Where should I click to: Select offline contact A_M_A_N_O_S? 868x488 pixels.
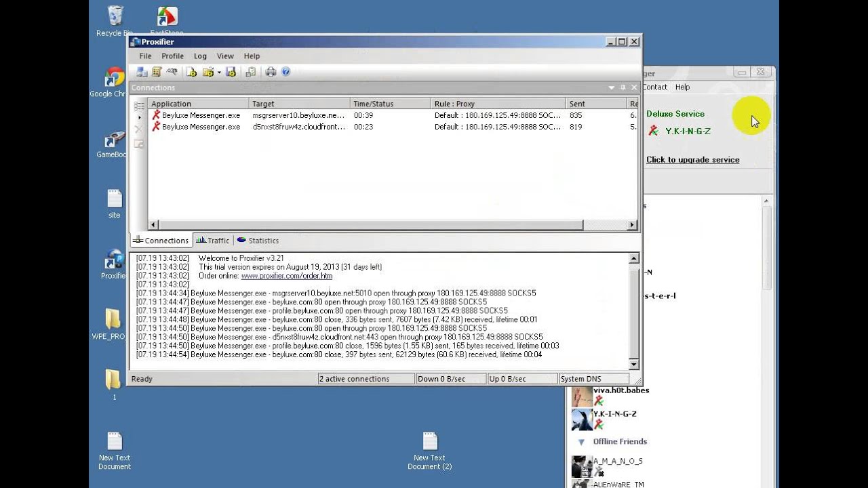[x=618, y=461]
